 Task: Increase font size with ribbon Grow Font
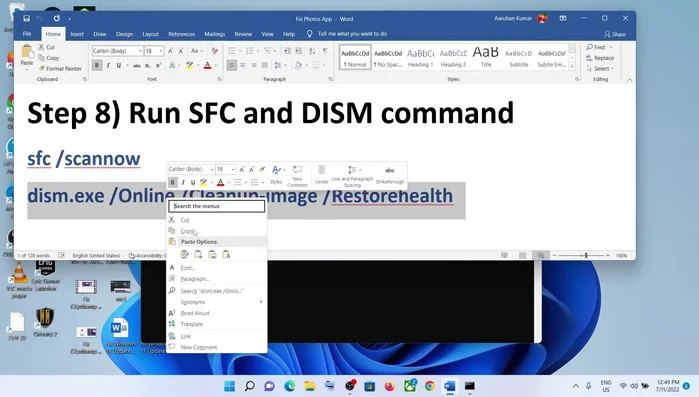(170, 51)
